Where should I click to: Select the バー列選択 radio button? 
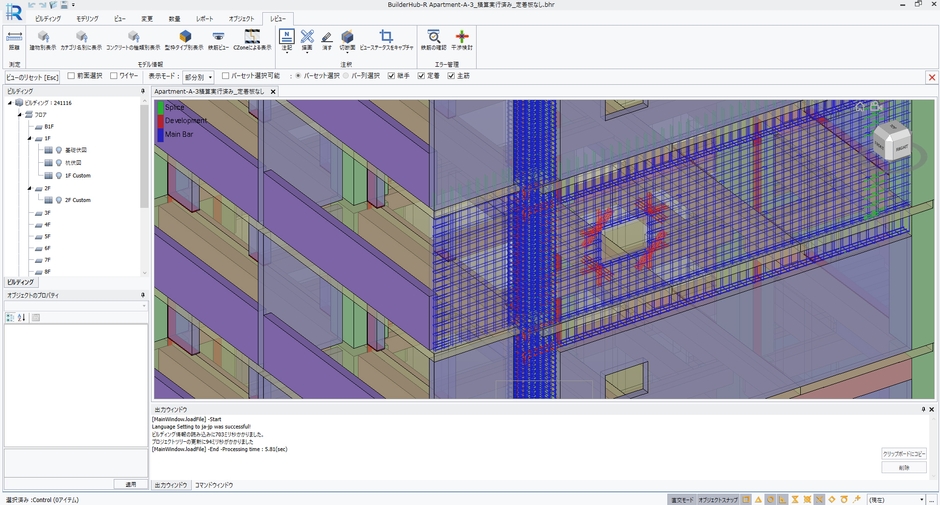point(346,76)
